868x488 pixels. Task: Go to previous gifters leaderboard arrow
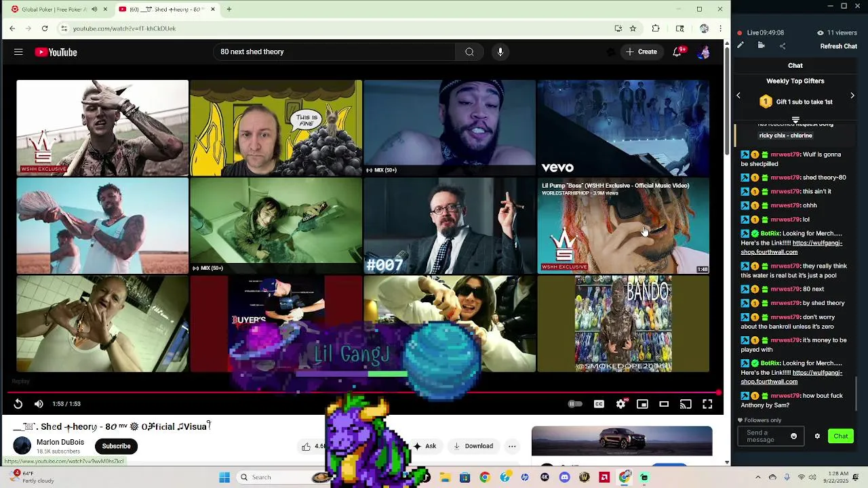point(738,96)
